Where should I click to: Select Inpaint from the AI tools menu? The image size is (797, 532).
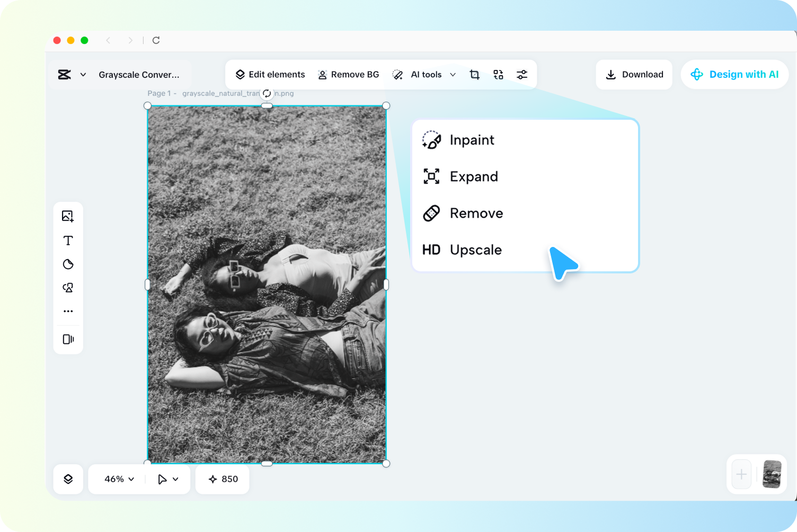tap(471, 140)
